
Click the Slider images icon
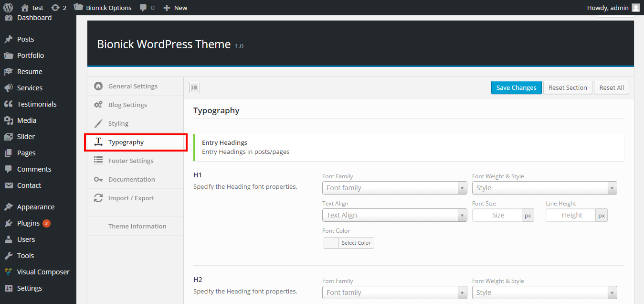pos(8,137)
